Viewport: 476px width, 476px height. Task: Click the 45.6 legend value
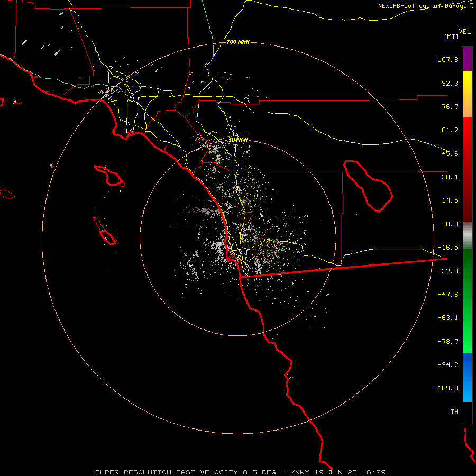[450, 153]
